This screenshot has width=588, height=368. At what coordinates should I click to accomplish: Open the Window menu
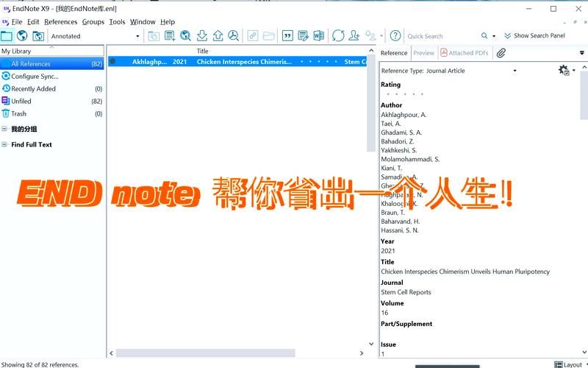[143, 22]
